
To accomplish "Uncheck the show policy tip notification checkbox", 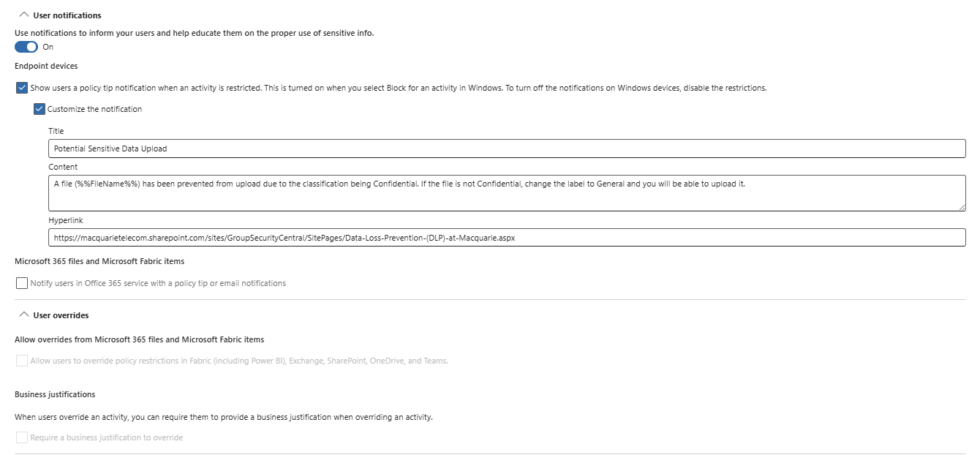I will 21,88.
